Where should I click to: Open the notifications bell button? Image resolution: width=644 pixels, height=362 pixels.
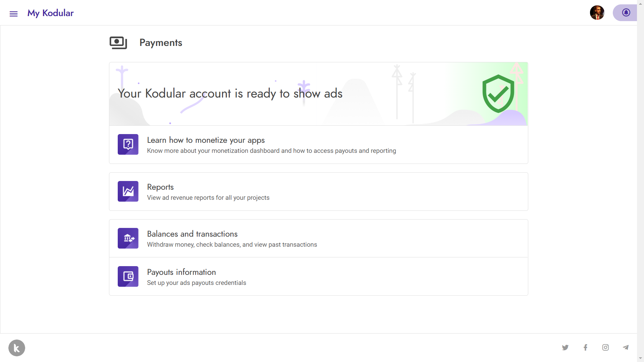coord(625,13)
